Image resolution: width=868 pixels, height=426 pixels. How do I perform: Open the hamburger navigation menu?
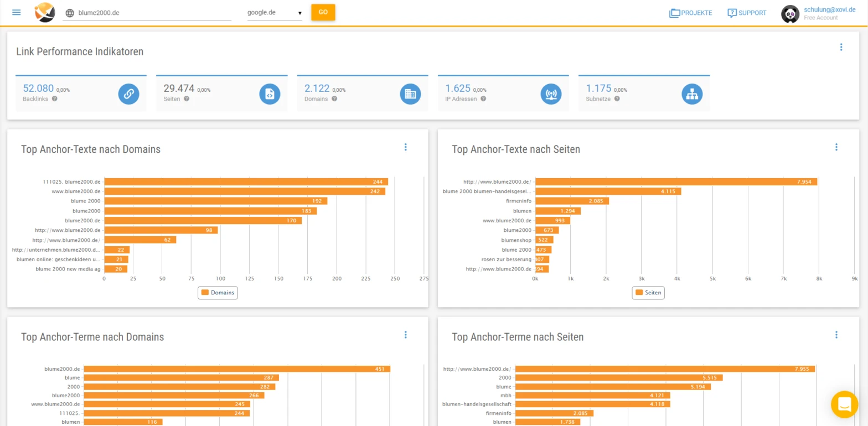point(17,12)
